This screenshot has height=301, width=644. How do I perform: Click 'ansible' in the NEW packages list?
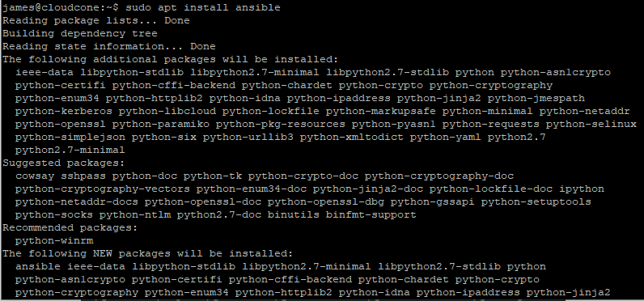[x=38, y=266]
